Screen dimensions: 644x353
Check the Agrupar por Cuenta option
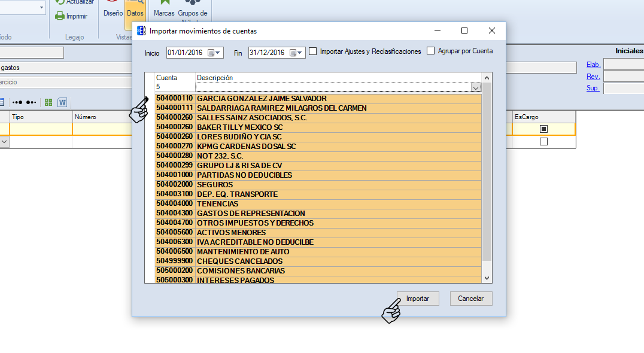(x=430, y=51)
